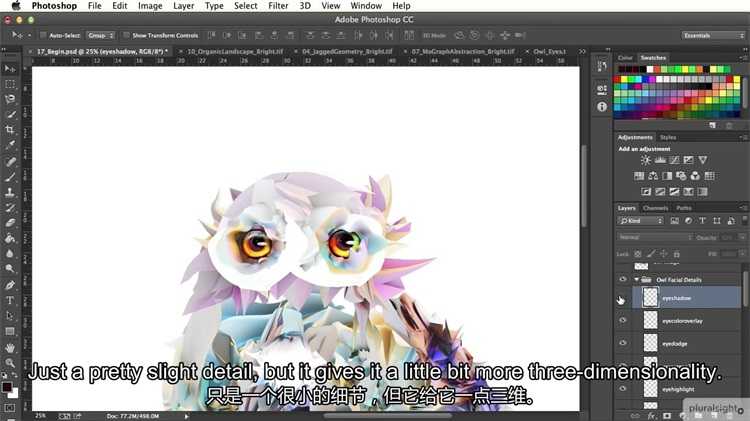750x421 pixels.
Task: Open the History panel icon
Action: 602,66
